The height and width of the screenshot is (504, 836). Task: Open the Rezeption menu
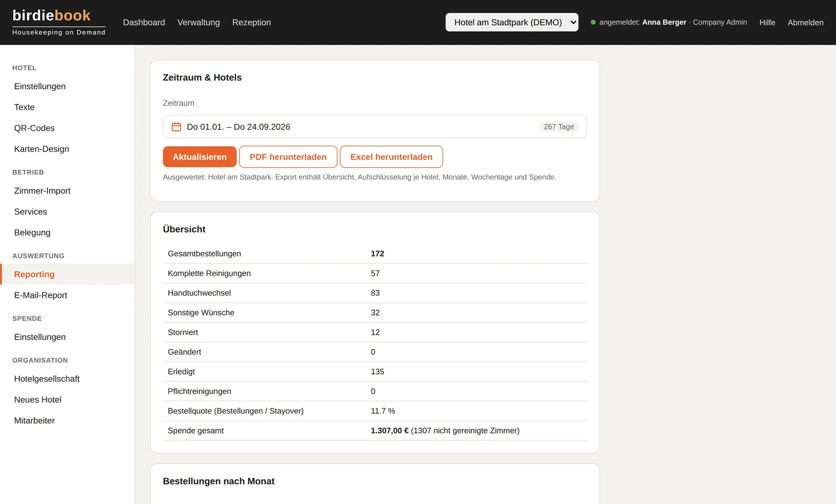tap(251, 22)
